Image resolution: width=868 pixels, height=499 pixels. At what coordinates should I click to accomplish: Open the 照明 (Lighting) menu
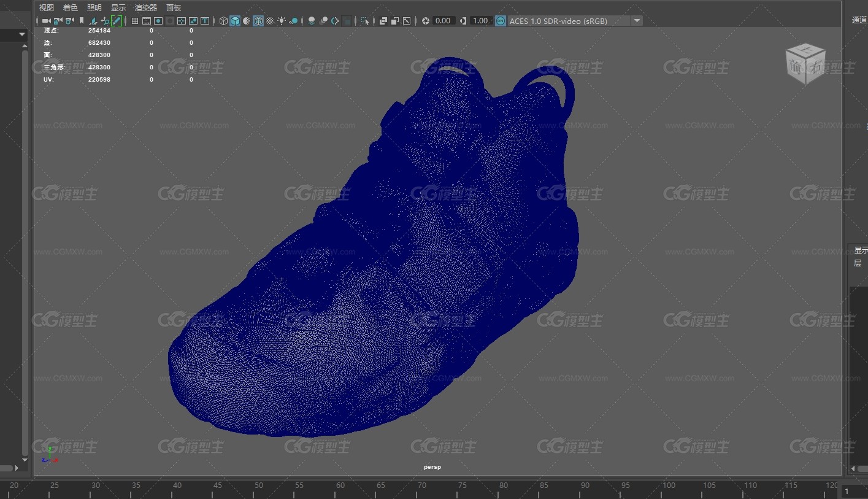tap(94, 7)
